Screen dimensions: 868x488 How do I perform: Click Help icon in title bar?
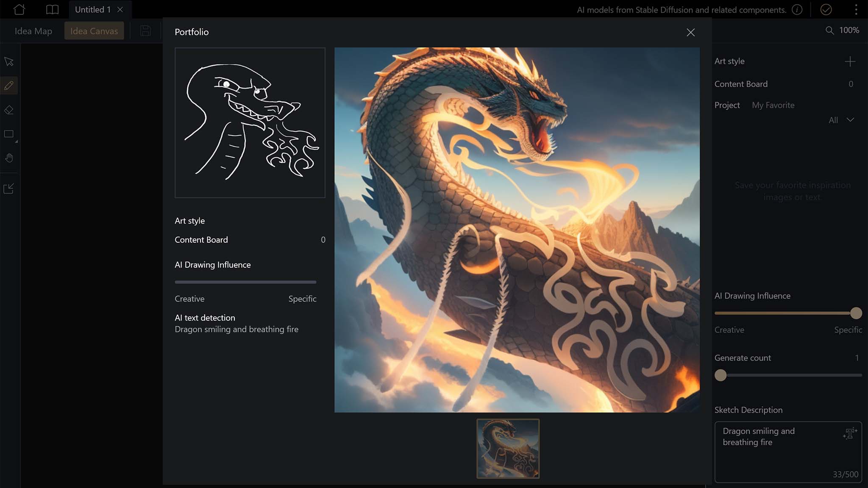pos(797,10)
